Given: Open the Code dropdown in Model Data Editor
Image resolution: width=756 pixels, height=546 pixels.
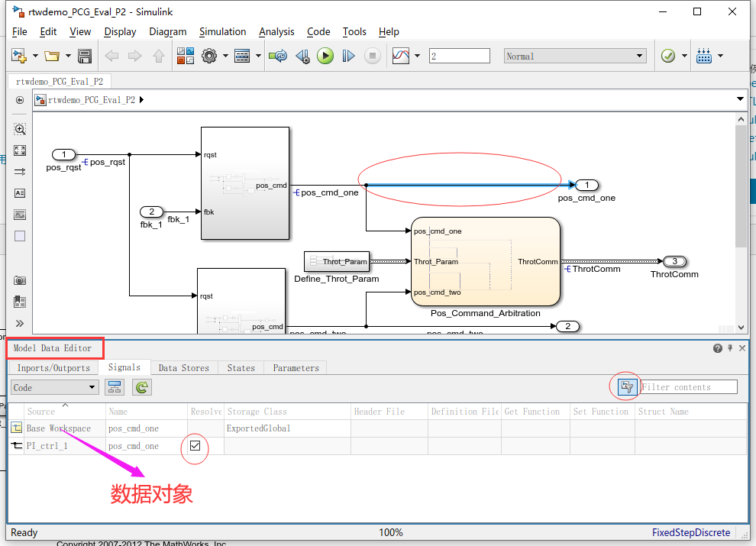Looking at the screenshot, I should click(53, 387).
